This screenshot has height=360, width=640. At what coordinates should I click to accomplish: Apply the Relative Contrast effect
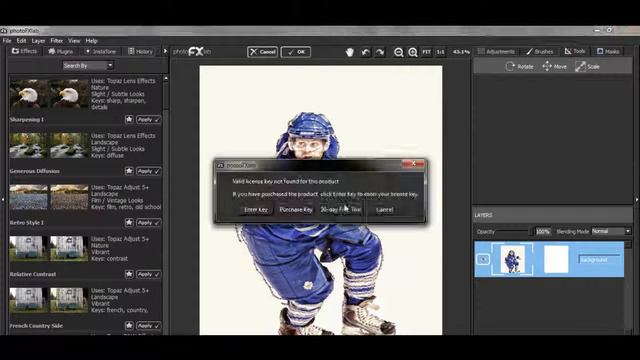(149, 274)
